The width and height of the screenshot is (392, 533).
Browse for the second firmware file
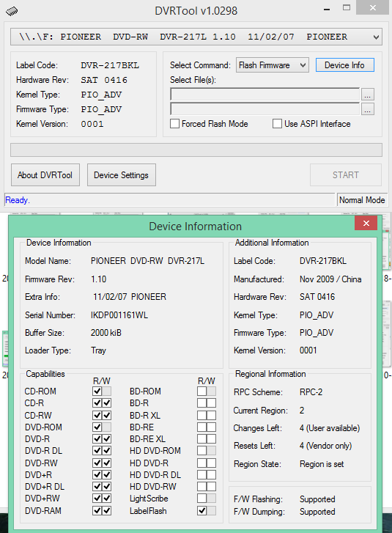368,109
